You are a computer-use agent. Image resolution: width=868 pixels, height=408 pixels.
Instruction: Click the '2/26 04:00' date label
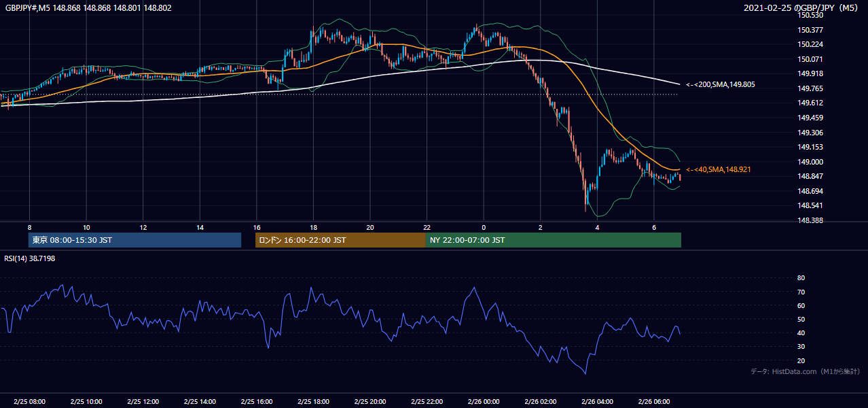(x=597, y=402)
